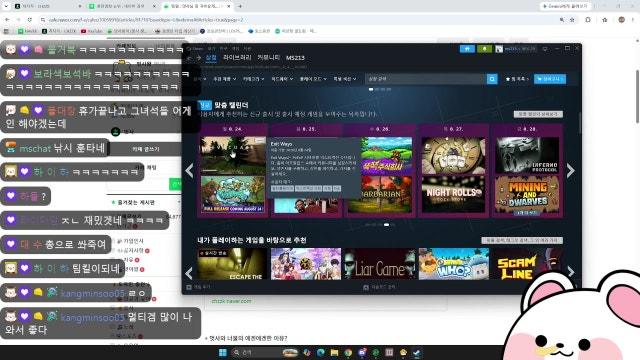The image size is (640, 360).
Task: Open the 커뮤니티 tab in Steam
Action: (x=268, y=58)
